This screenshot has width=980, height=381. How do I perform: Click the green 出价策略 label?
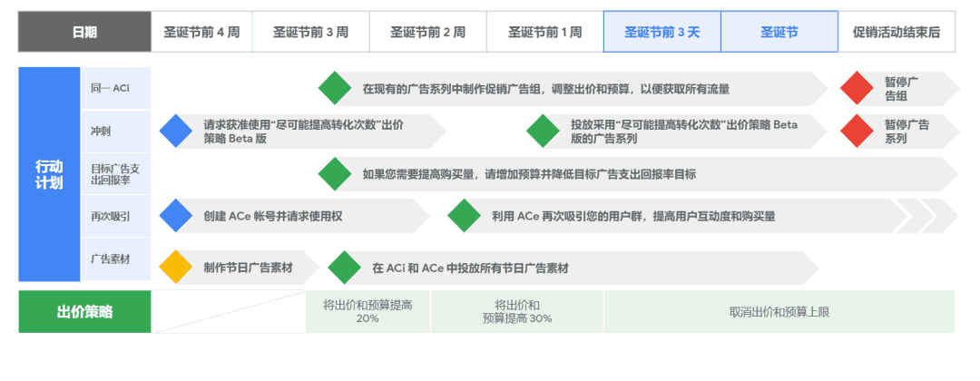coord(84,312)
